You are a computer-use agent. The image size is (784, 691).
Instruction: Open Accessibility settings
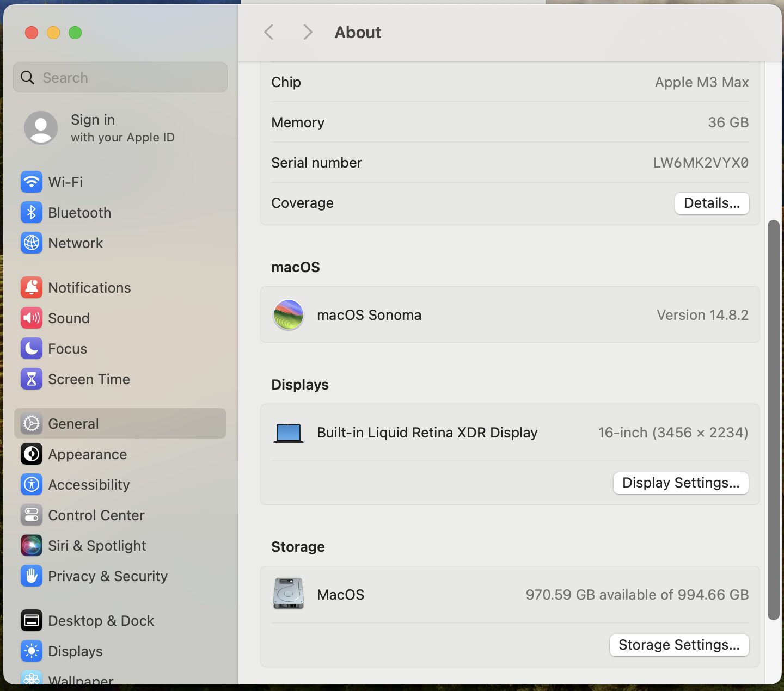[89, 485]
